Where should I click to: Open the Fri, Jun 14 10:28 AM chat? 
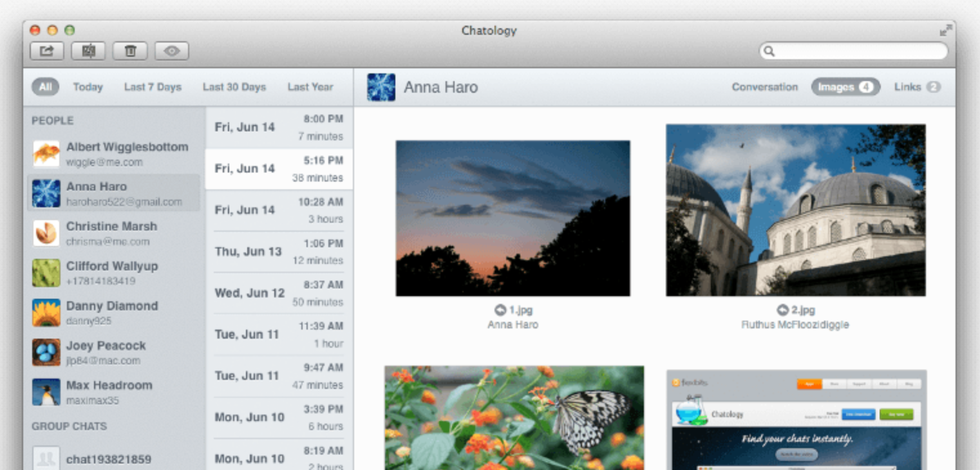point(279,210)
